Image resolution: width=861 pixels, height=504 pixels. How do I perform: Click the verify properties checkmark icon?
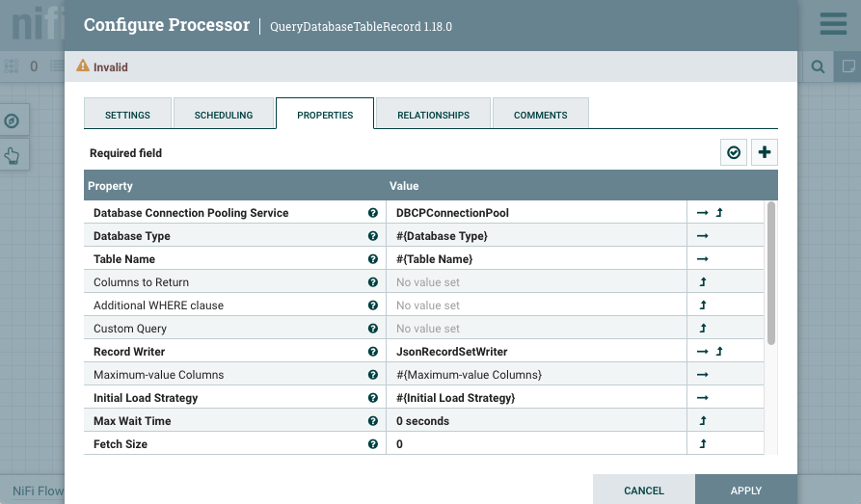point(734,152)
